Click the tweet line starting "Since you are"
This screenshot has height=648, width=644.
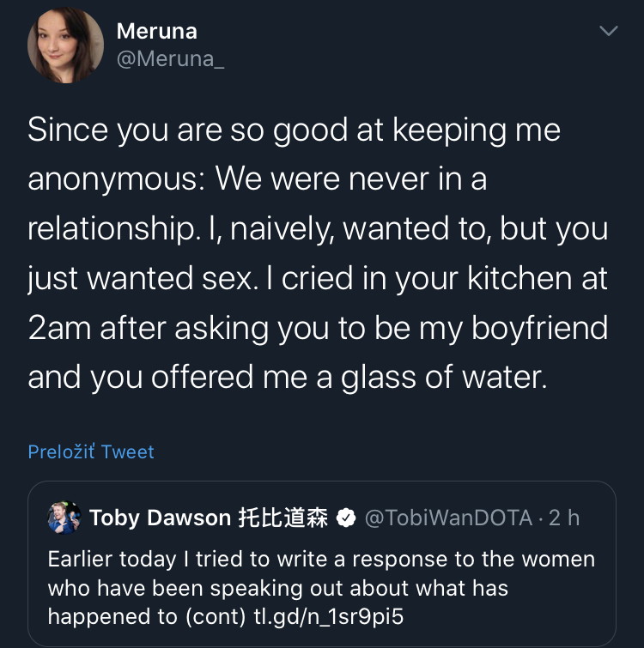(294, 130)
